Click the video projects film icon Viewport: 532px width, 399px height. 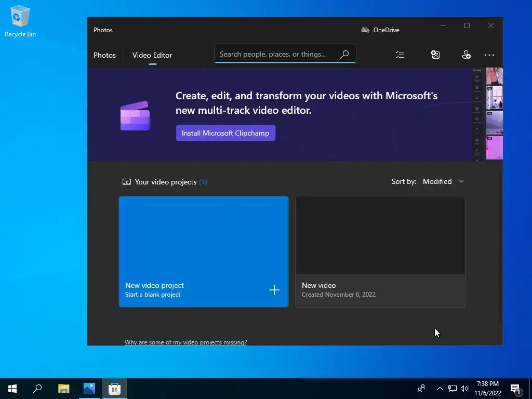(127, 182)
